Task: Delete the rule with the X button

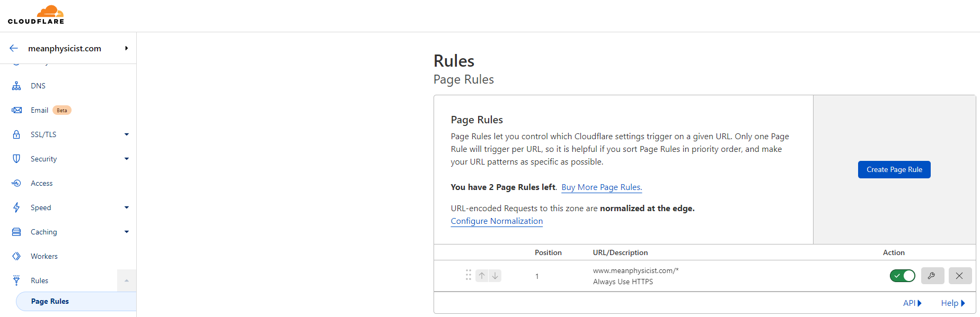Action: [959, 276]
